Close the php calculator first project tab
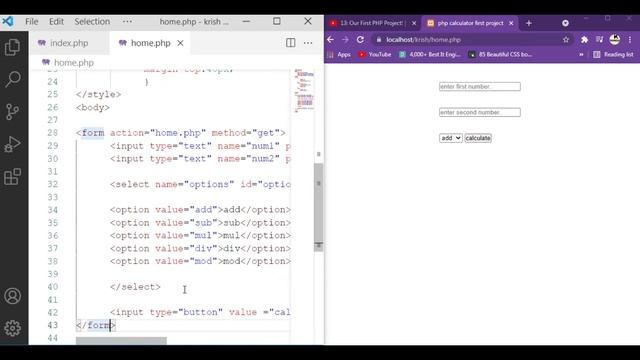This screenshot has width=640, height=360. 511,23
